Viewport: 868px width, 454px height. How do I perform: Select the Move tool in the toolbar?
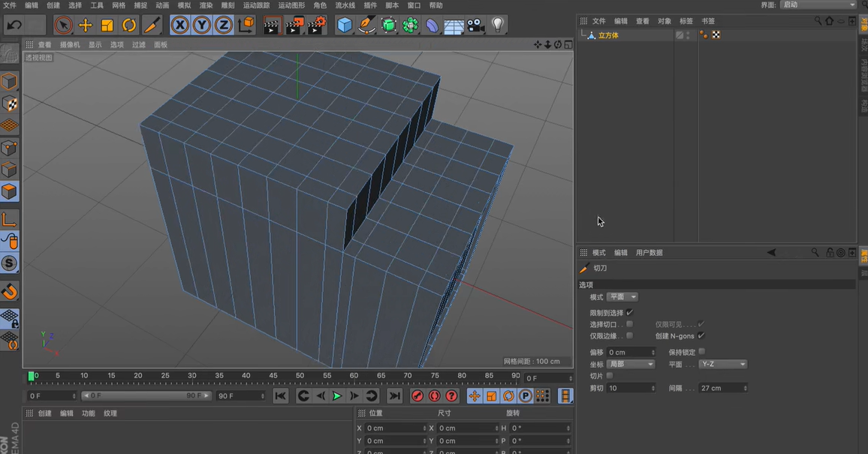click(85, 25)
